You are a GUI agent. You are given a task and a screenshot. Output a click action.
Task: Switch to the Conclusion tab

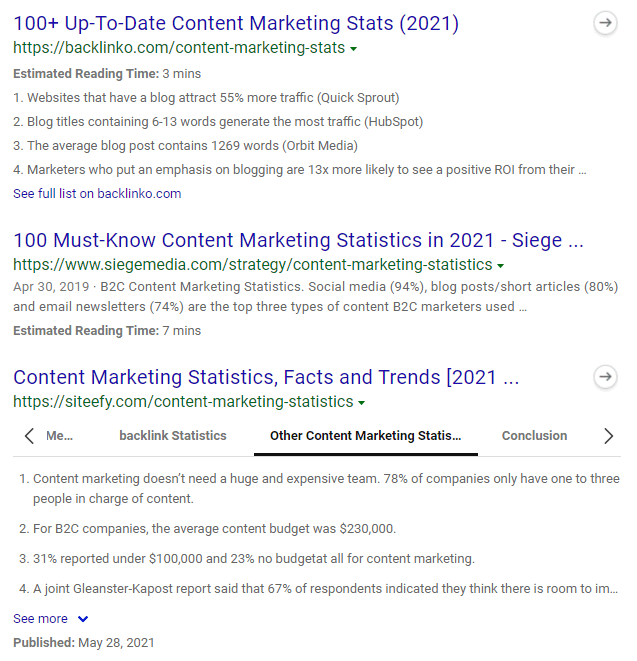pyautogui.click(x=534, y=435)
